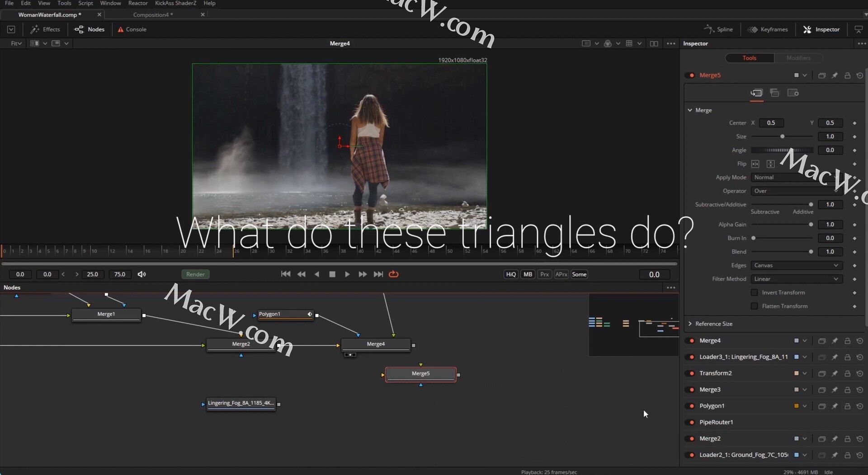Skip to the last frame
Image resolution: width=868 pixels, height=475 pixels.
pos(378,274)
